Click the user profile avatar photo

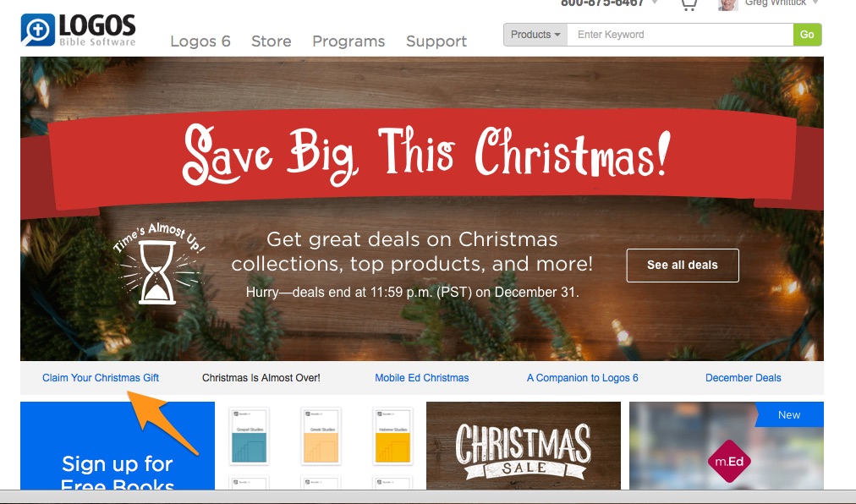(x=727, y=5)
